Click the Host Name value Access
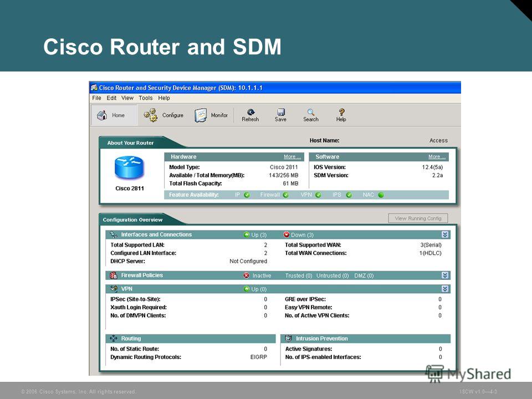The image size is (532, 399). (x=438, y=140)
